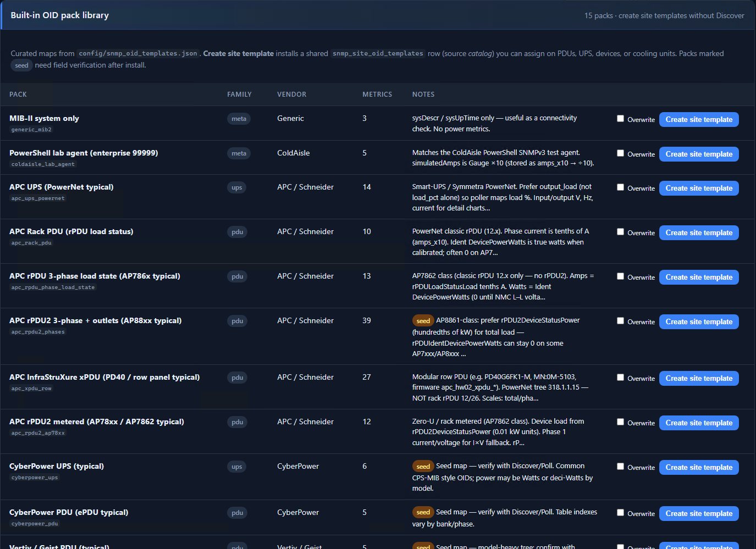Click the cyberpower_pdu pack identifier
756x549 pixels.
coord(35,524)
